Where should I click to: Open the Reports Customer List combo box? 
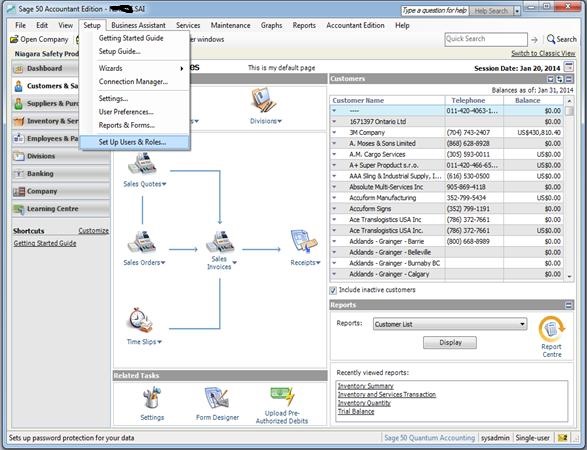pyautogui.click(x=450, y=324)
